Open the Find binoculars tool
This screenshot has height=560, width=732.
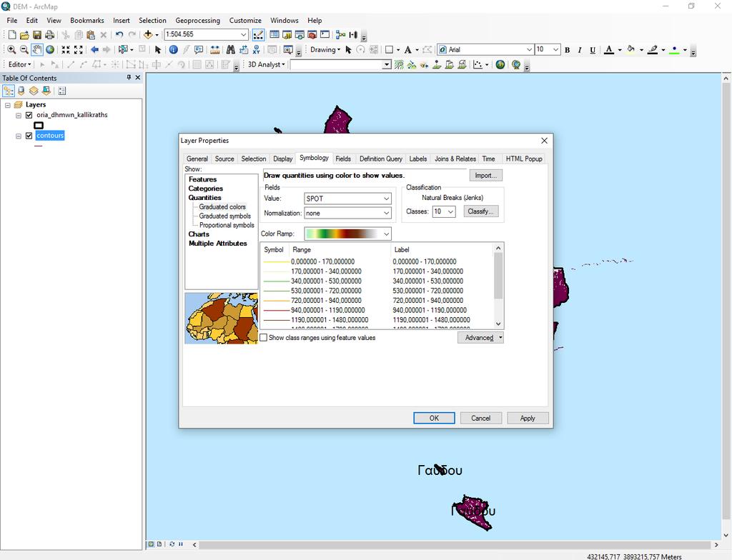pos(231,49)
